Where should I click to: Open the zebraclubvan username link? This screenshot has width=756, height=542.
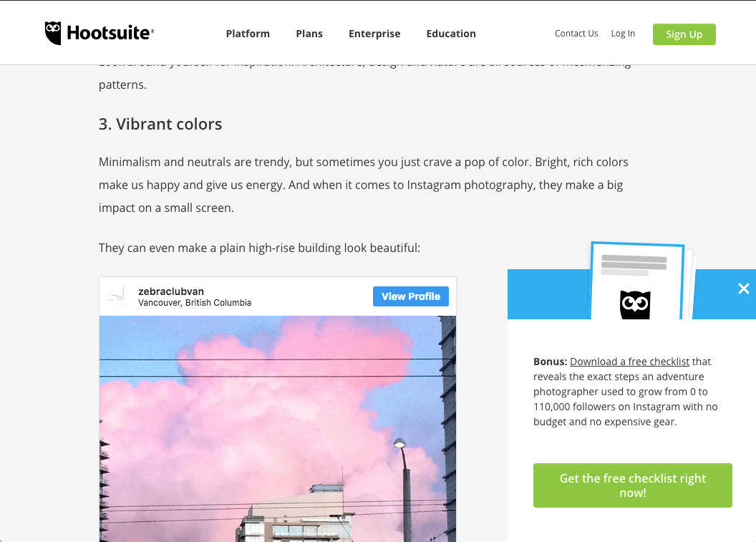[x=171, y=291]
